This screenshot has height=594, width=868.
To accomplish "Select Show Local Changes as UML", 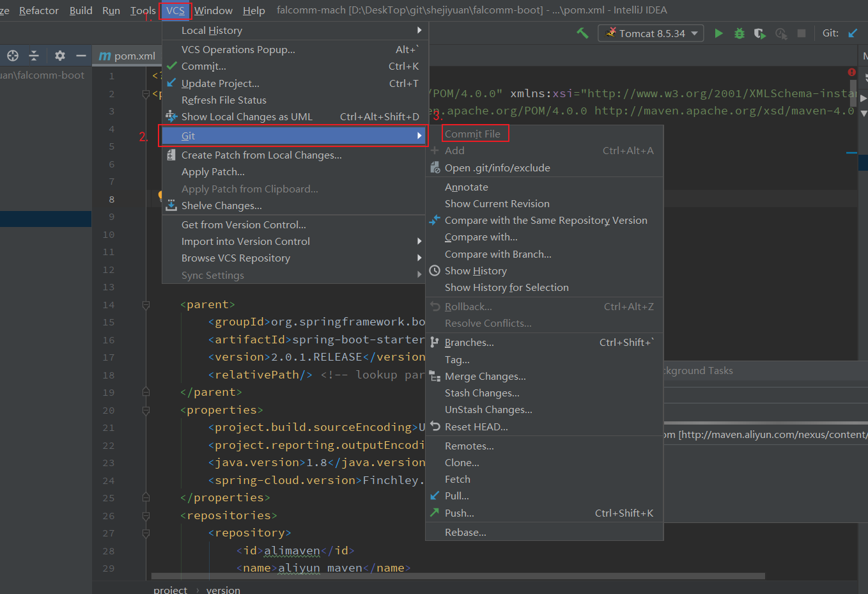I will click(x=295, y=116).
